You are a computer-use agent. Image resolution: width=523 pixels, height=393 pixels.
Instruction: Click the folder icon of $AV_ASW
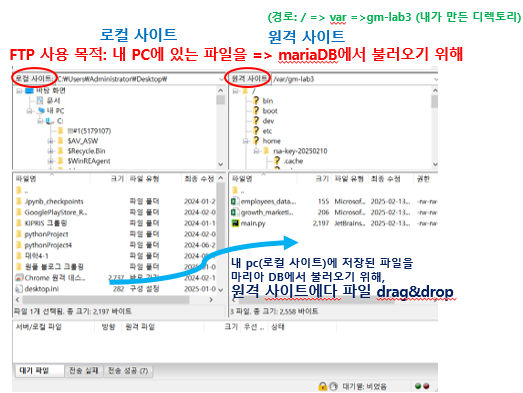click(60, 141)
